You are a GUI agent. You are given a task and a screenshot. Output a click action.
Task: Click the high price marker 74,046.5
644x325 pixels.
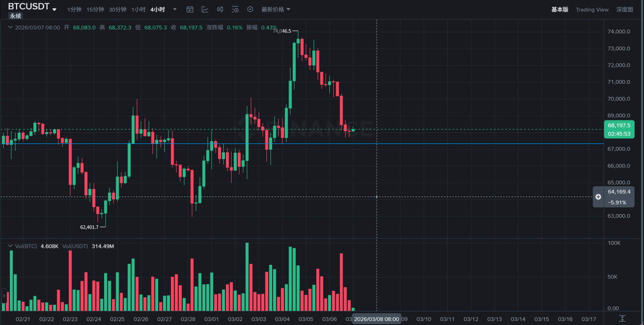point(282,31)
